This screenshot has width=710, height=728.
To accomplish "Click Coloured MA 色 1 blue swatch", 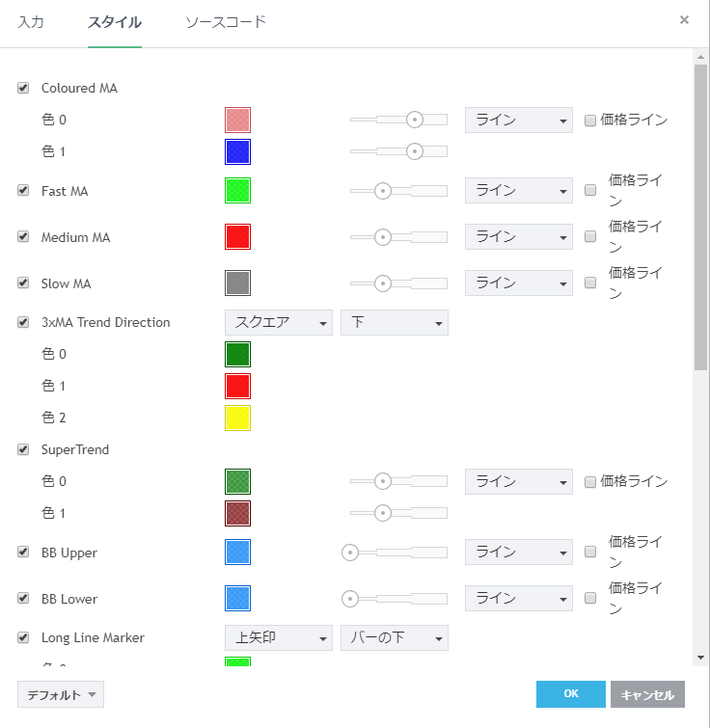I will [237, 151].
